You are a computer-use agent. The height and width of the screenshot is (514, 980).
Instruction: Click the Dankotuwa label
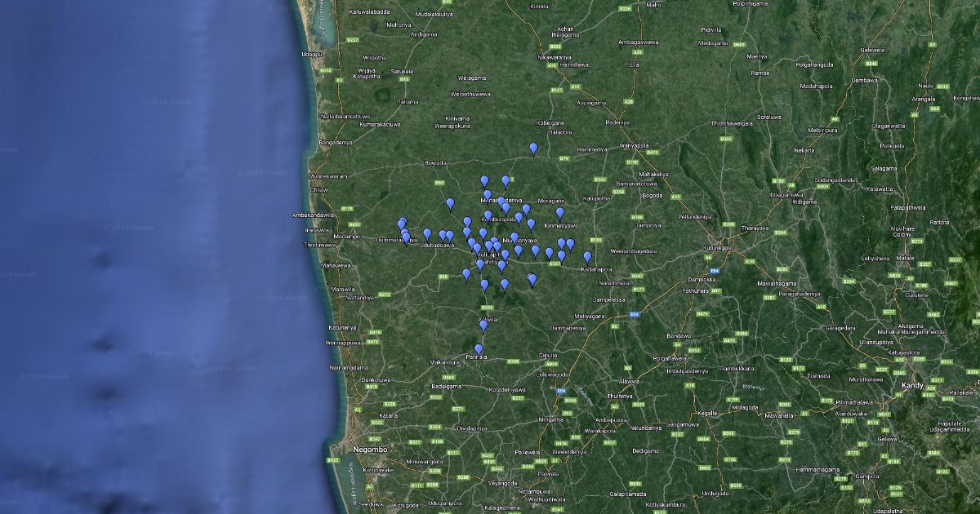click(x=376, y=379)
